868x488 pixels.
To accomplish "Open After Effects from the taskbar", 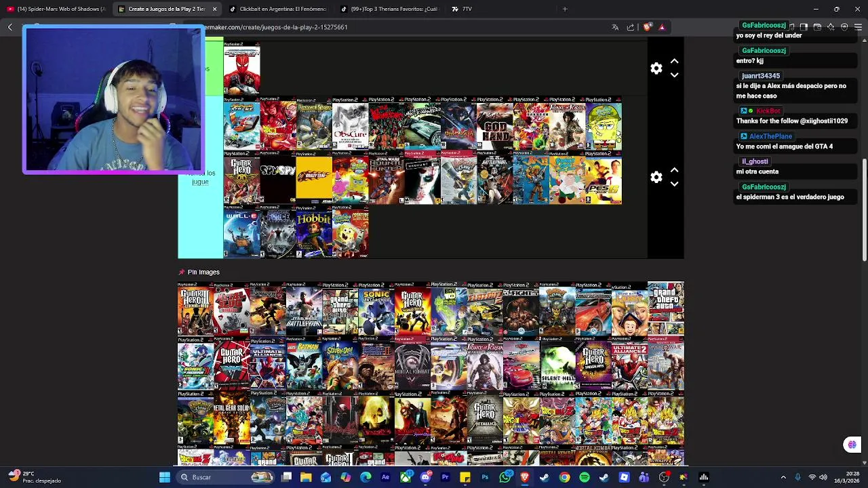I will 385,477.
